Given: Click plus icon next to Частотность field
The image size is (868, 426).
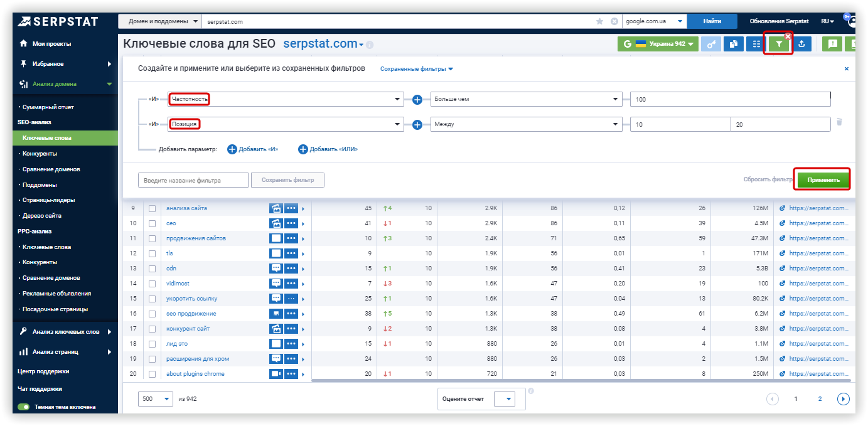Looking at the screenshot, I should pyautogui.click(x=417, y=100).
